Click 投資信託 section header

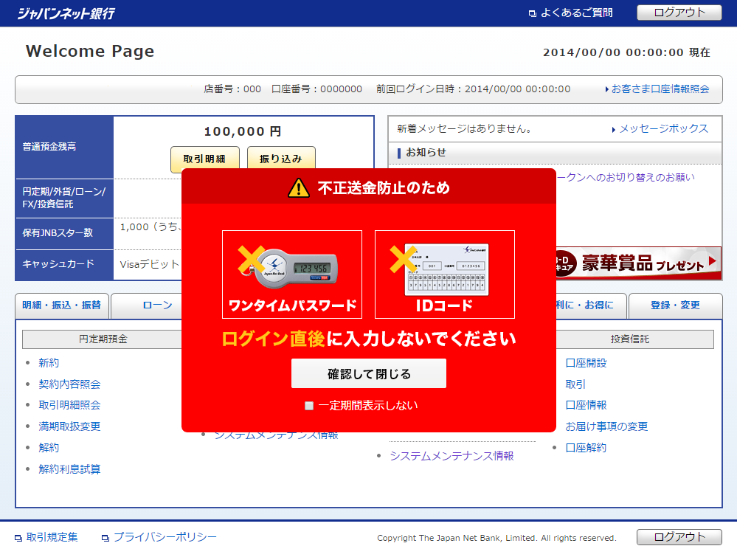click(634, 339)
